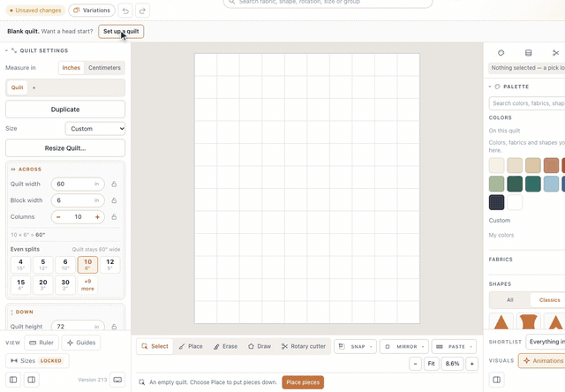
Task: Click the Resize Quilt button
Action: point(65,148)
